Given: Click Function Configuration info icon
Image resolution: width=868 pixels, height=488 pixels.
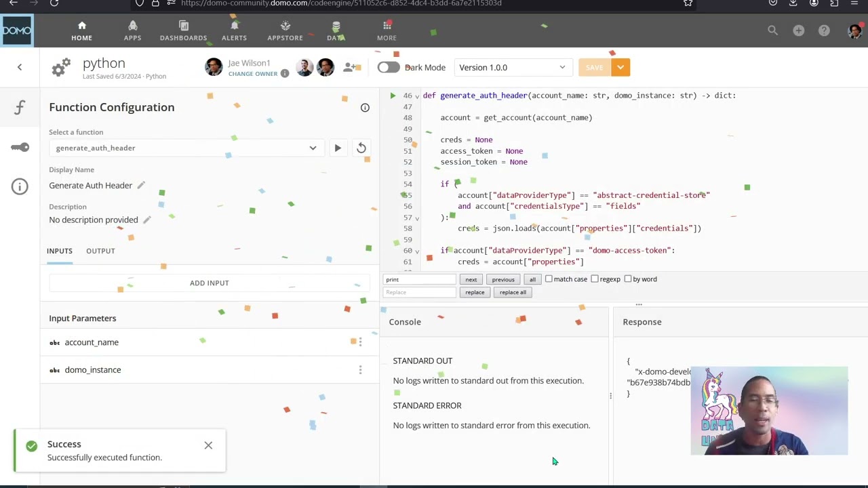Looking at the screenshot, I should (x=365, y=107).
